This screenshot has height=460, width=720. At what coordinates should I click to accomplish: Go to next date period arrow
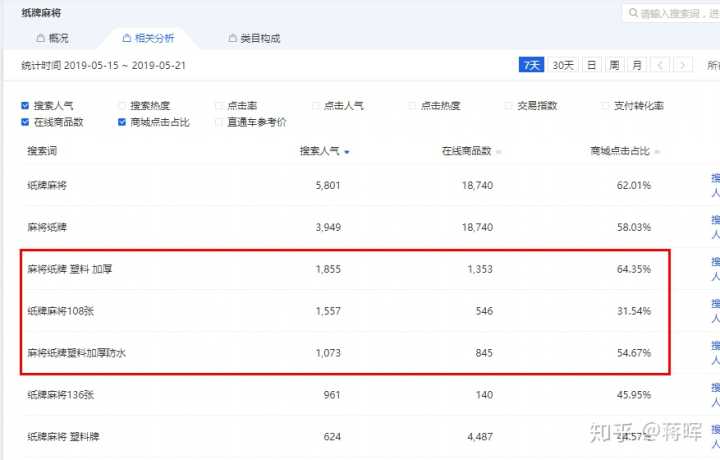683,65
